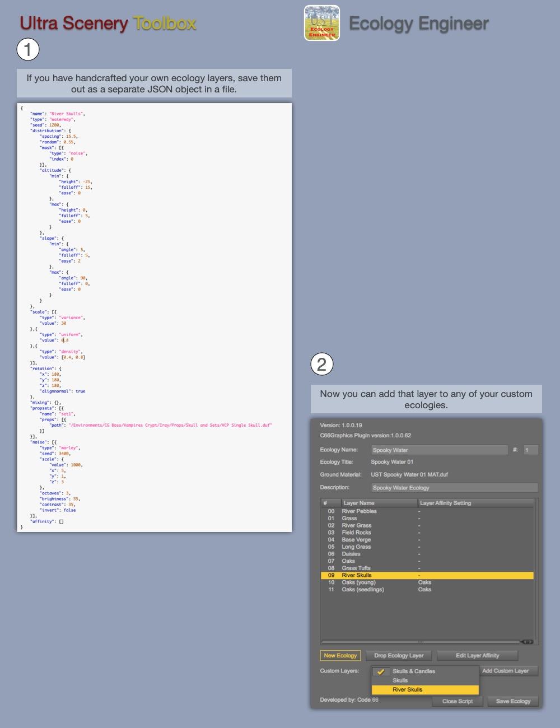The height and width of the screenshot is (728, 560).
Task: Select the '05 Long Grass' layer row
Action: (427, 547)
